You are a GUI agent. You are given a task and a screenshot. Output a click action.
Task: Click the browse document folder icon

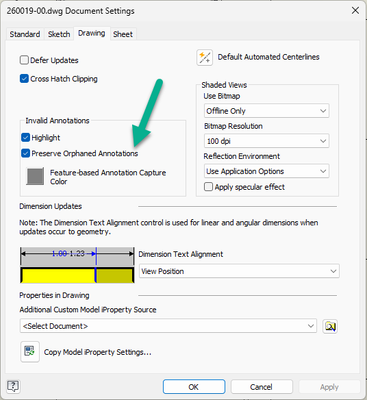[x=330, y=326]
